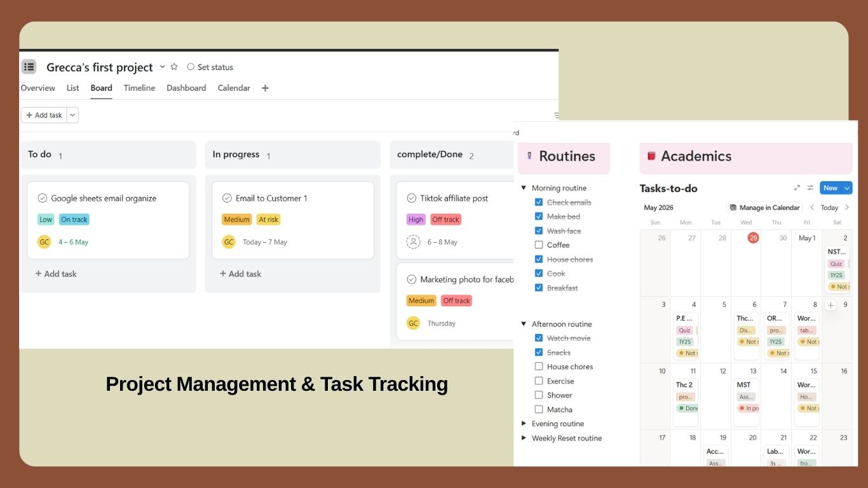Click the Set status button
This screenshot has height=488, width=868.
coord(210,67)
